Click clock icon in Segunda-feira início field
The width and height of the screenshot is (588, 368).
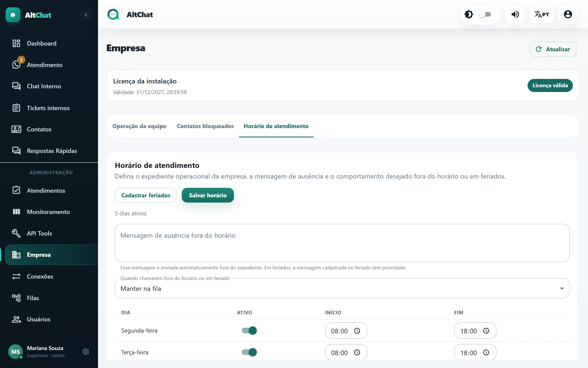357,331
